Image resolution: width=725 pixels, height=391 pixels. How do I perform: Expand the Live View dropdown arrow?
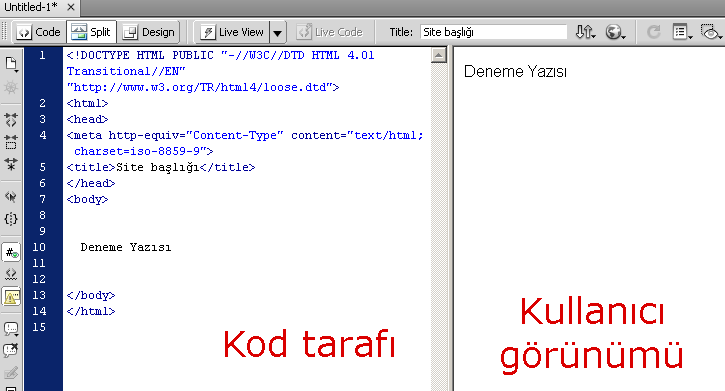[277, 32]
